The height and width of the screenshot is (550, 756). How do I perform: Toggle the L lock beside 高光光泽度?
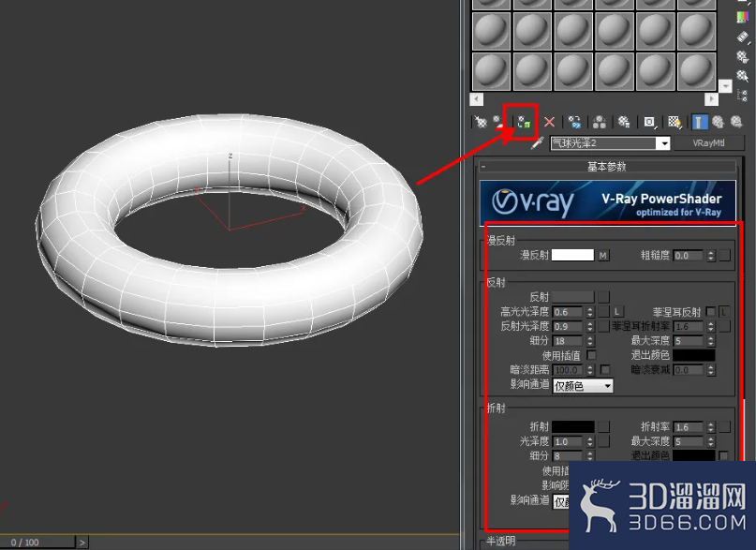click(617, 312)
